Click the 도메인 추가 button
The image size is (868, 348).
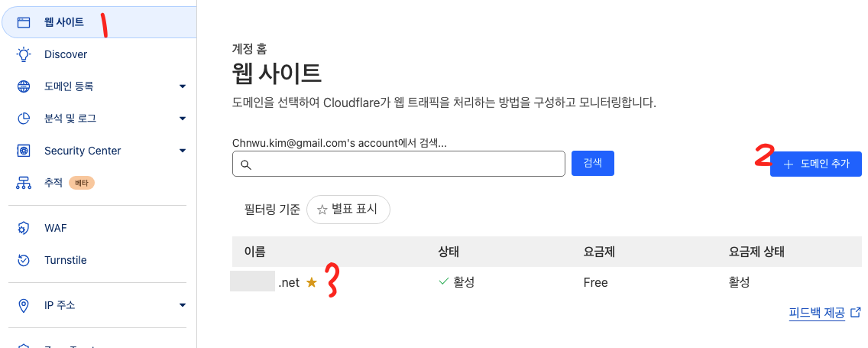tap(815, 164)
